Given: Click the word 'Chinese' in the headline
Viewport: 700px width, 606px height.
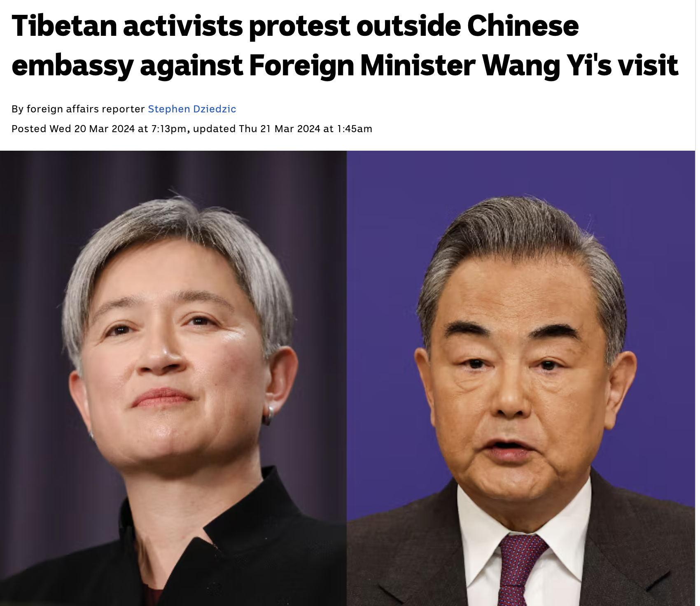Looking at the screenshot, I should click(523, 26).
